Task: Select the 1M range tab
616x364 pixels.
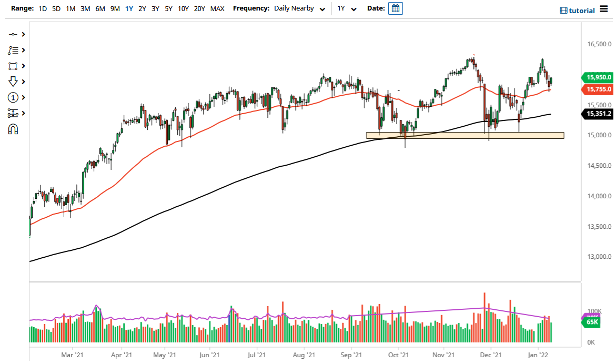Action: click(70, 8)
